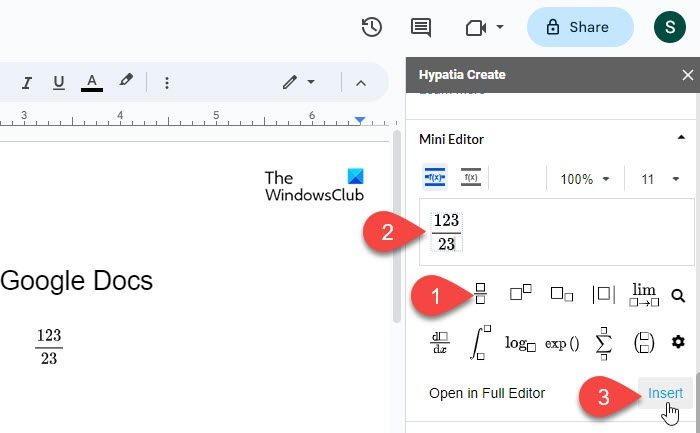Insert a logarithm with base template

(520, 343)
